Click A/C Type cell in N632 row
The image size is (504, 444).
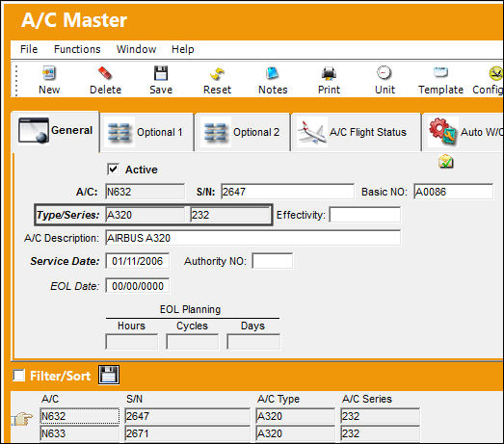[295, 416]
